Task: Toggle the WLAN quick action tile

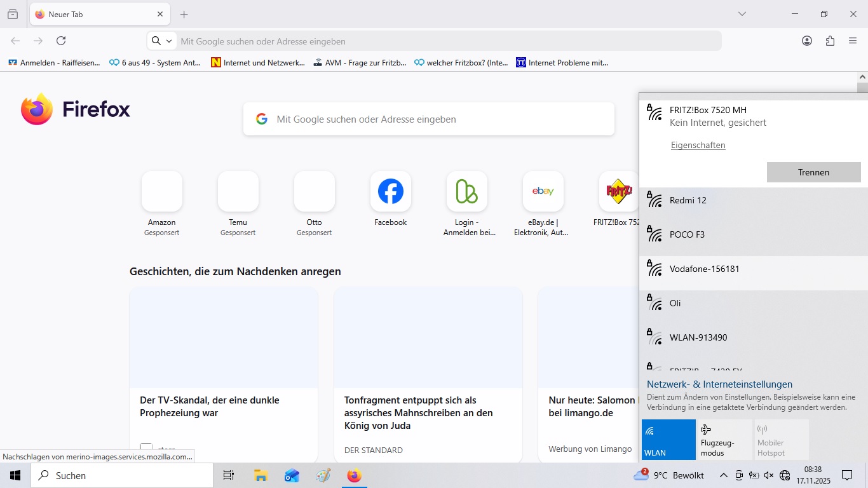Action: [x=668, y=440]
